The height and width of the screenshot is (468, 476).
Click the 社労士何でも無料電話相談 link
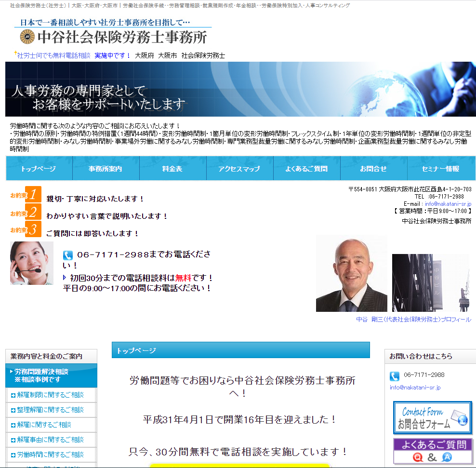point(53,55)
